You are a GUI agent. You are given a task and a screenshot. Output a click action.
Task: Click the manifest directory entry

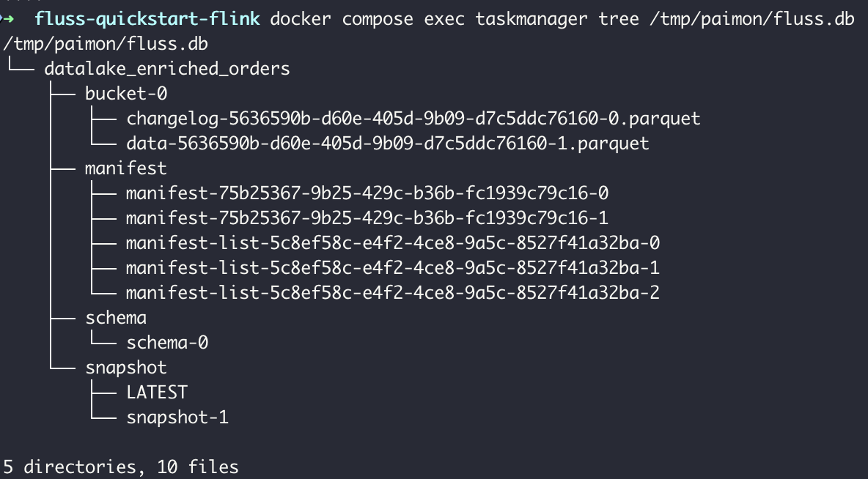pos(125,168)
